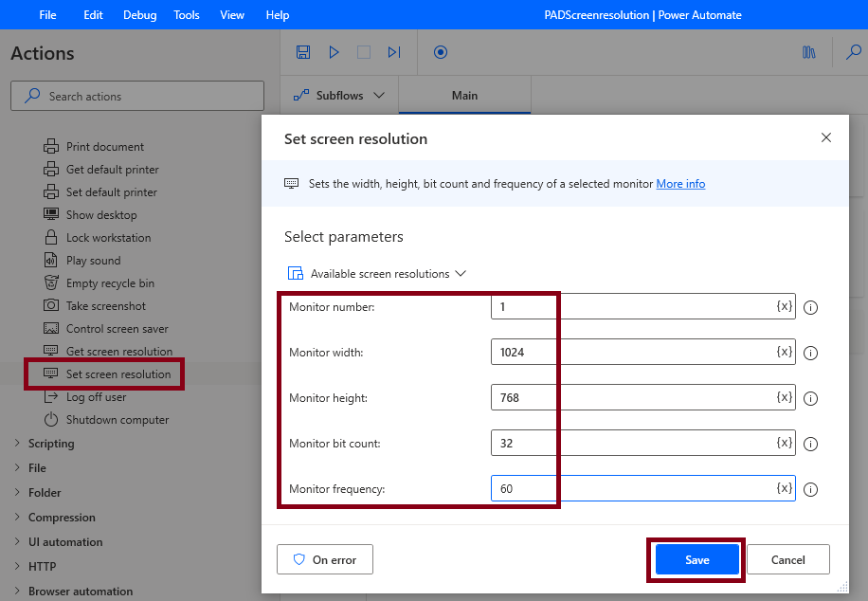Switch to the Main tab
868x601 pixels.
click(464, 95)
